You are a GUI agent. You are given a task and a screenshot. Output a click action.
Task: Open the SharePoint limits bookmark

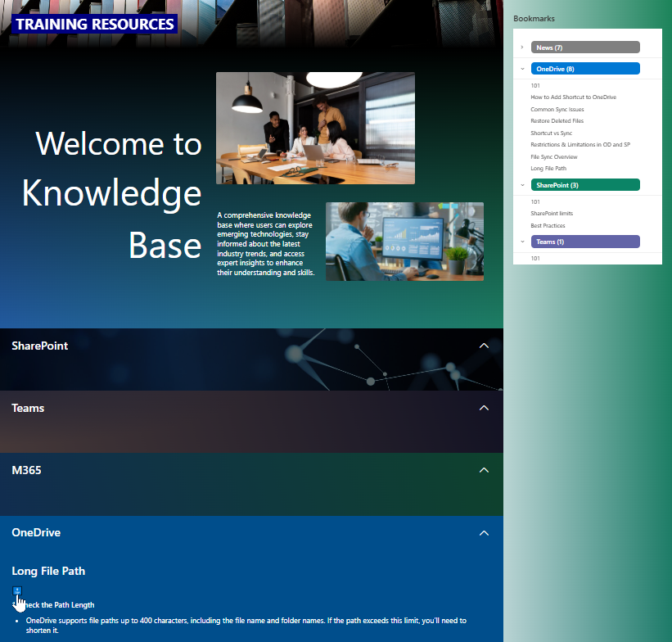pyautogui.click(x=552, y=213)
